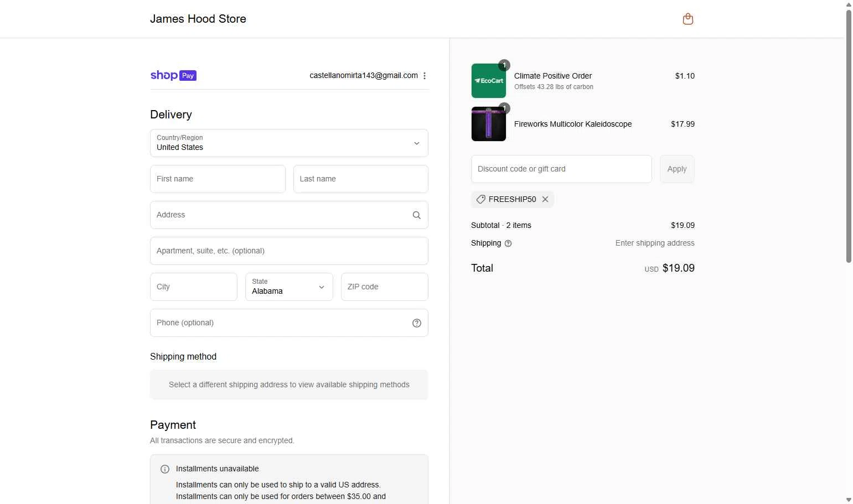Focus the First name field

tap(218, 179)
